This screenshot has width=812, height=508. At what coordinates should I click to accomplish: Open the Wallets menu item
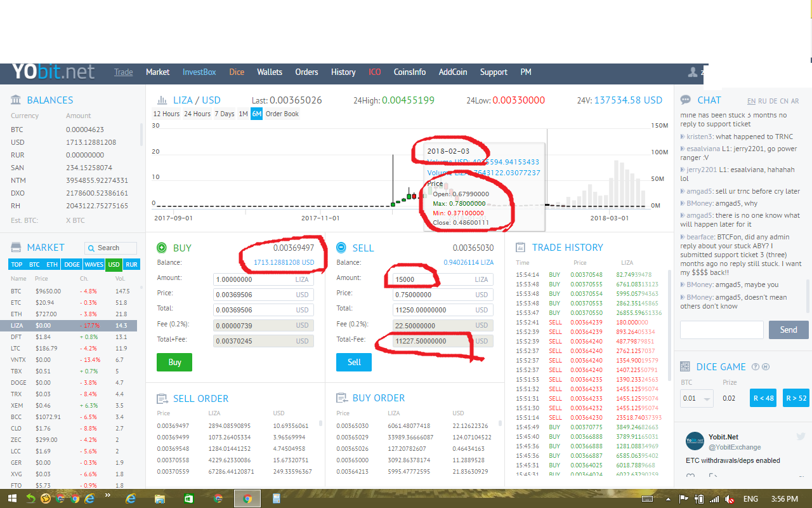point(270,72)
